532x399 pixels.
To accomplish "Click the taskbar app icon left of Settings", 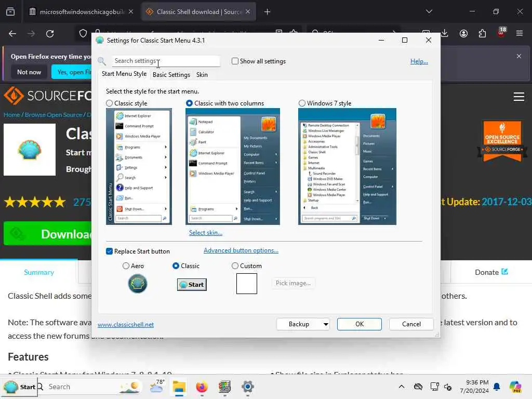I will (224, 387).
